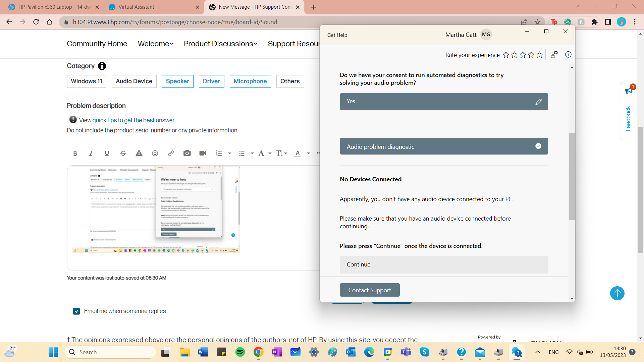The image size is (644, 362).
Task: Apply strikethrough formatting
Action: coord(123,153)
